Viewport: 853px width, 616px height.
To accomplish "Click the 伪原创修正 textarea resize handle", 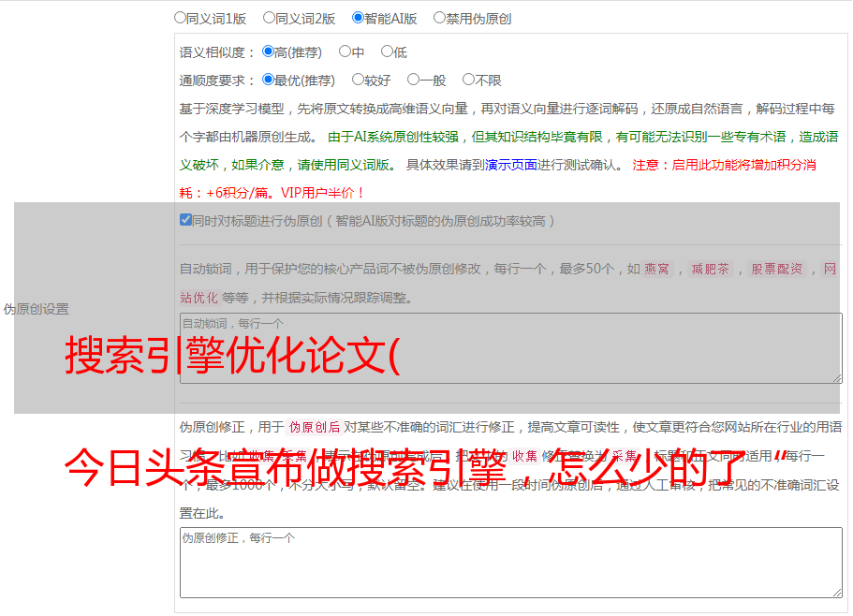I will pyautogui.click(x=837, y=593).
